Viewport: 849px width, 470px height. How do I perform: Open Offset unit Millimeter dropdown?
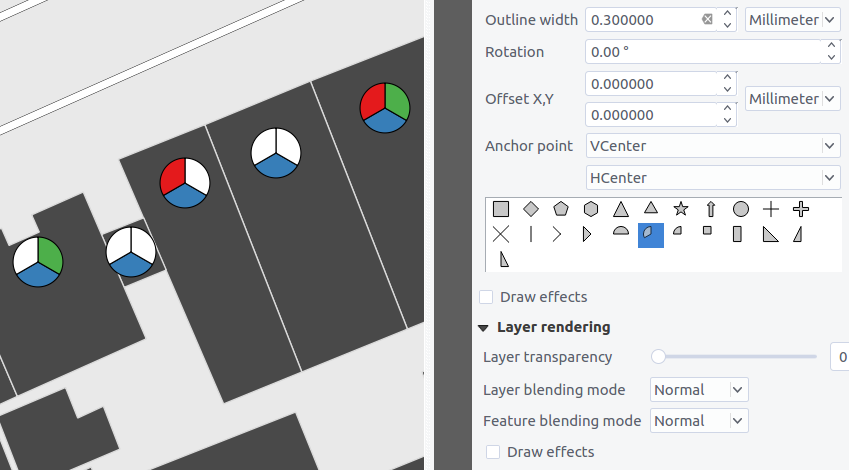(x=792, y=99)
